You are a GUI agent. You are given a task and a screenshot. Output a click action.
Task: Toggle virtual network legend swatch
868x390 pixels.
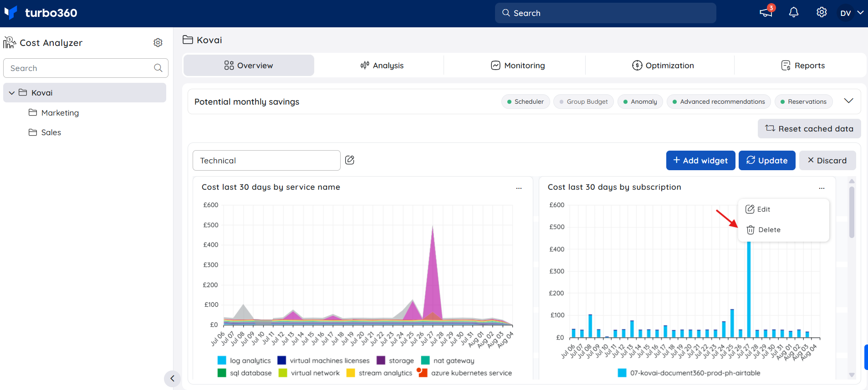click(283, 373)
